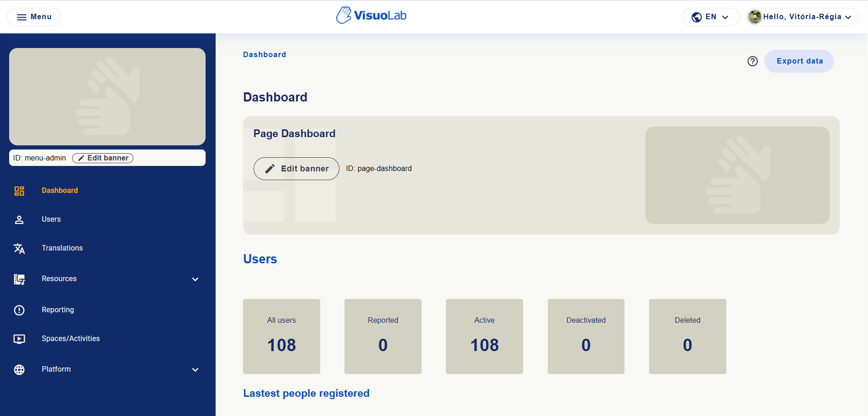Click the All users 108 card
The width and height of the screenshot is (868, 416).
pos(281,336)
